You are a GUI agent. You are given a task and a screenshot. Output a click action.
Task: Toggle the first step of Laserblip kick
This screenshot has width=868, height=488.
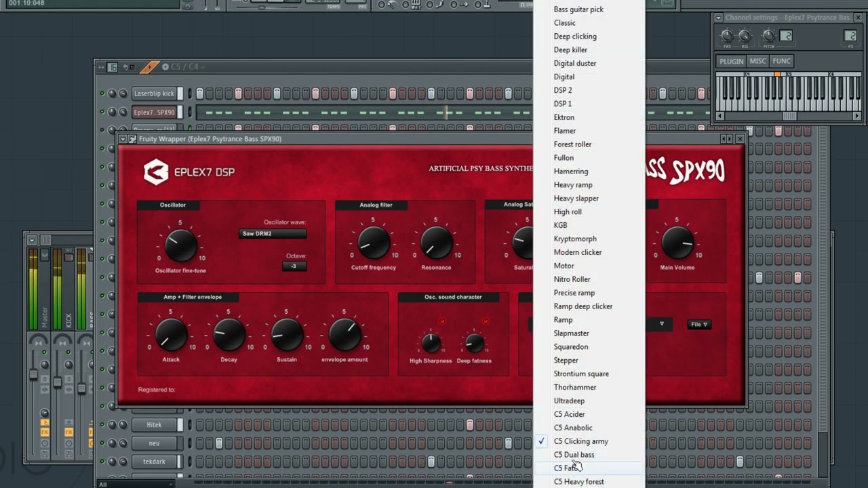click(200, 94)
